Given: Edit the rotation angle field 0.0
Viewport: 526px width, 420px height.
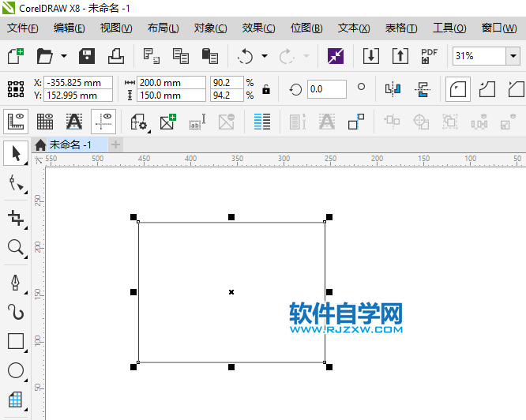Looking at the screenshot, I should [x=326, y=89].
